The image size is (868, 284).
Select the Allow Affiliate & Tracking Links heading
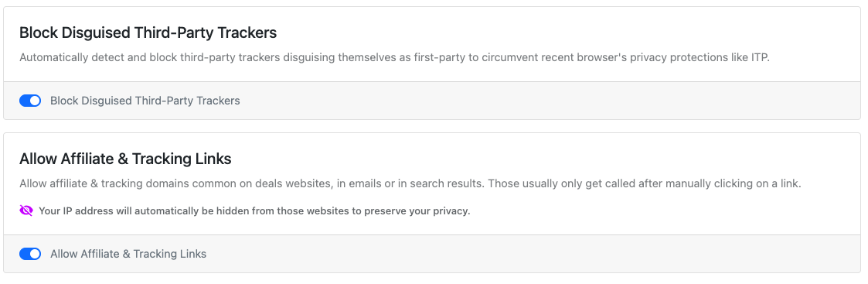[x=125, y=159]
